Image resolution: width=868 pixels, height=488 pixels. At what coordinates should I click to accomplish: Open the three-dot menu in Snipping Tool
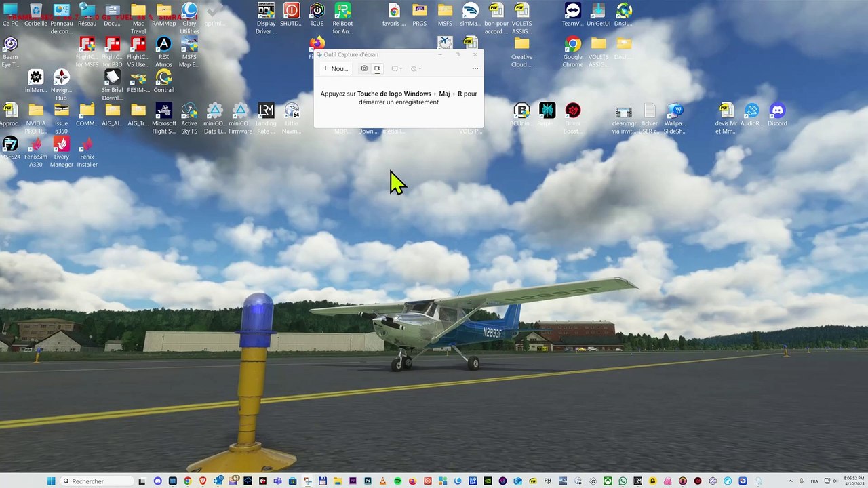475,68
